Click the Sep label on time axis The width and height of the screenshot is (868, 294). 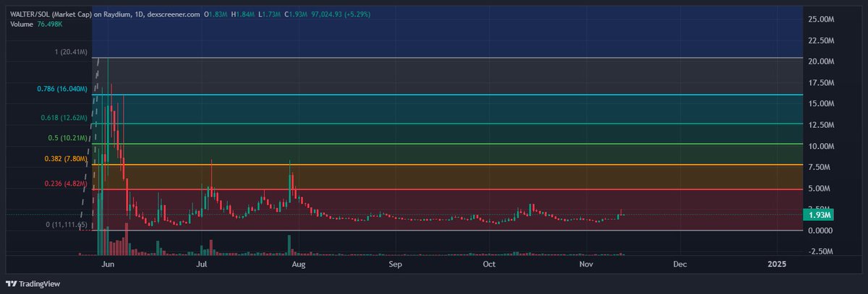coord(395,265)
